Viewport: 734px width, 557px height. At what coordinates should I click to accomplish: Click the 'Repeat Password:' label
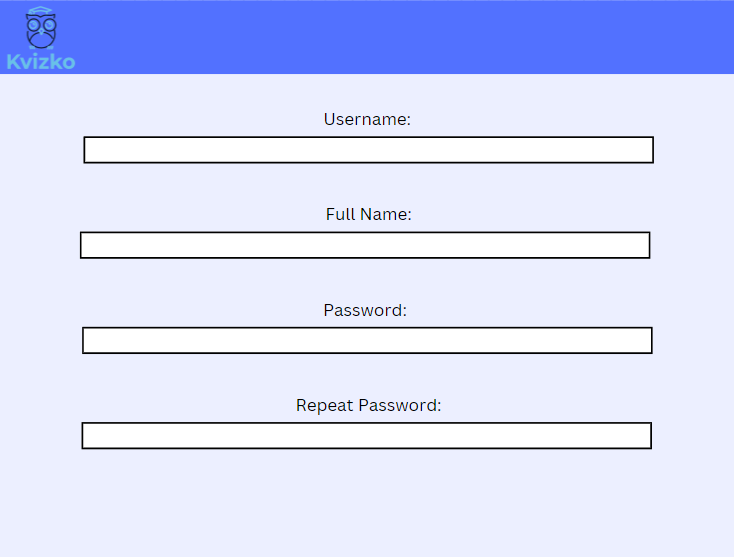click(x=368, y=405)
